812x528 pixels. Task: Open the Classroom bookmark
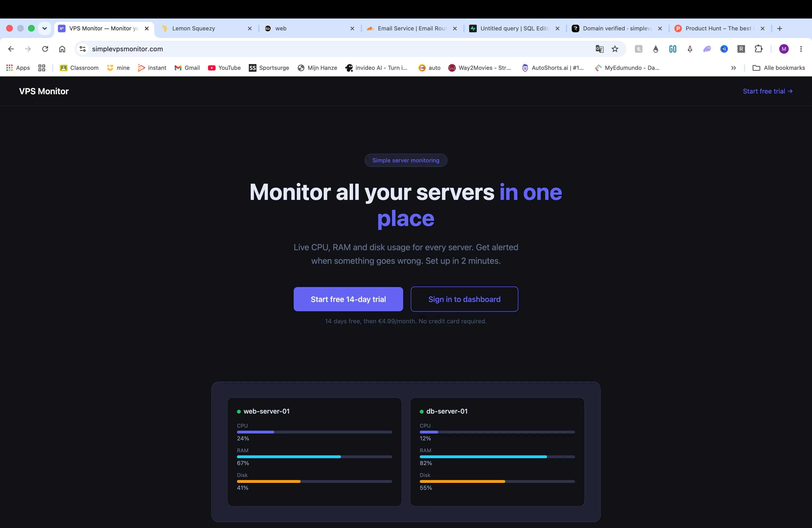[x=79, y=68]
